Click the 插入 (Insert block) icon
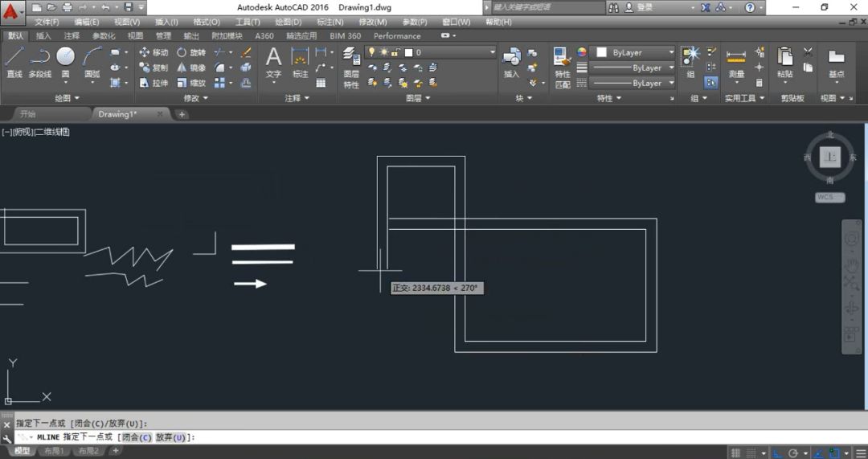Screen dimensions: 868x459 [511, 62]
